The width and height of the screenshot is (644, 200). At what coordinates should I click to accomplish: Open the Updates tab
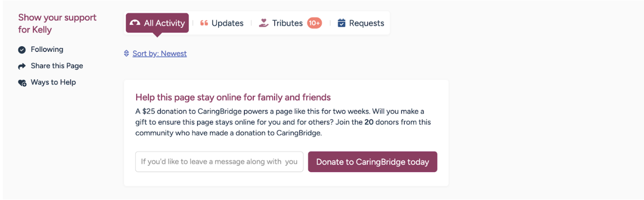coord(227,23)
